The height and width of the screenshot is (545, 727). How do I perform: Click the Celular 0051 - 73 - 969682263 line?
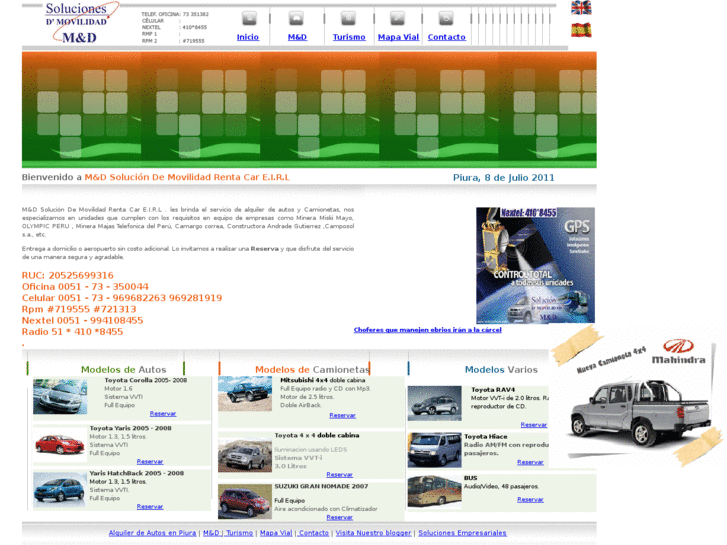tap(122, 298)
